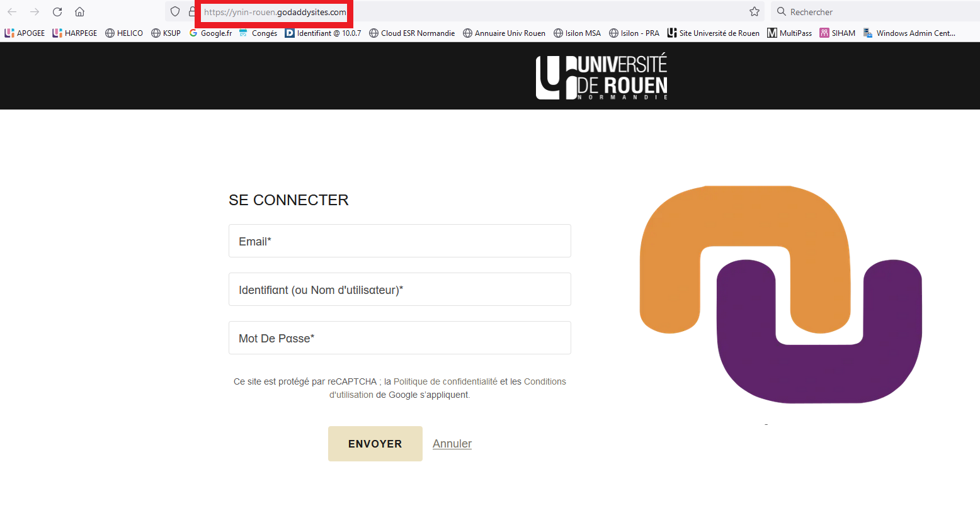Open the MultiPass bookmark
980x530 pixels.
click(790, 33)
